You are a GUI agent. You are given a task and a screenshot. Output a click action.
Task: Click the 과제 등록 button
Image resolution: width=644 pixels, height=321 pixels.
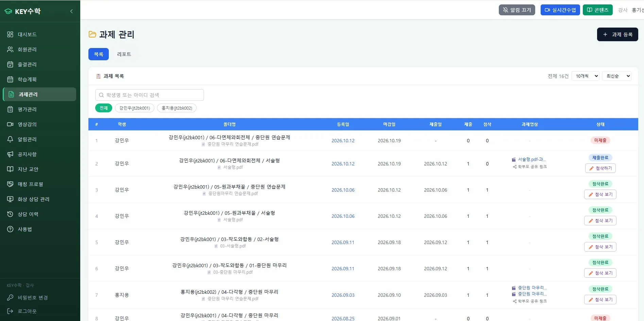click(617, 34)
